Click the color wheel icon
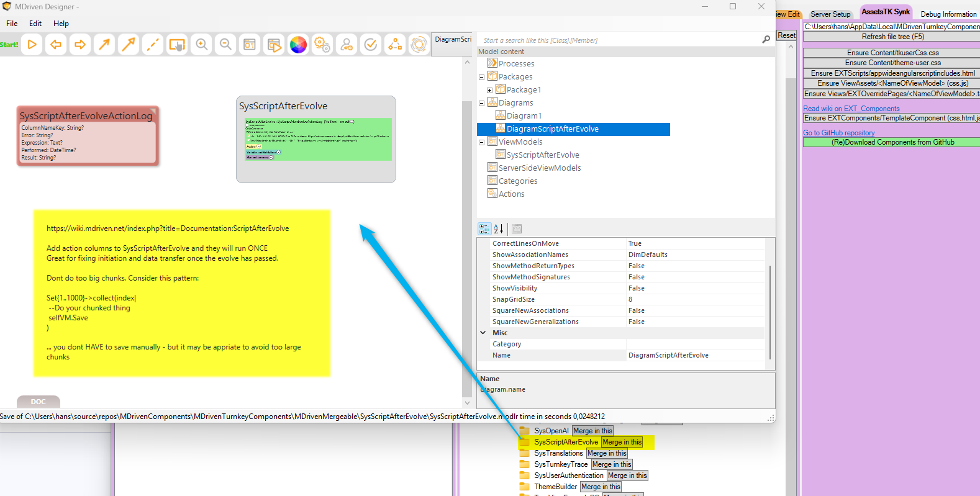The height and width of the screenshot is (496, 980). (x=298, y=45)
